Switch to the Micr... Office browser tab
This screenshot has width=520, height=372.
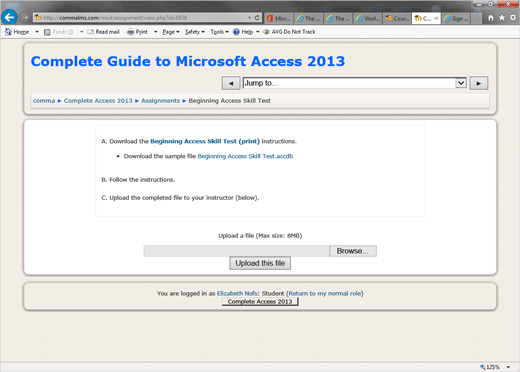tap(279, 18)
